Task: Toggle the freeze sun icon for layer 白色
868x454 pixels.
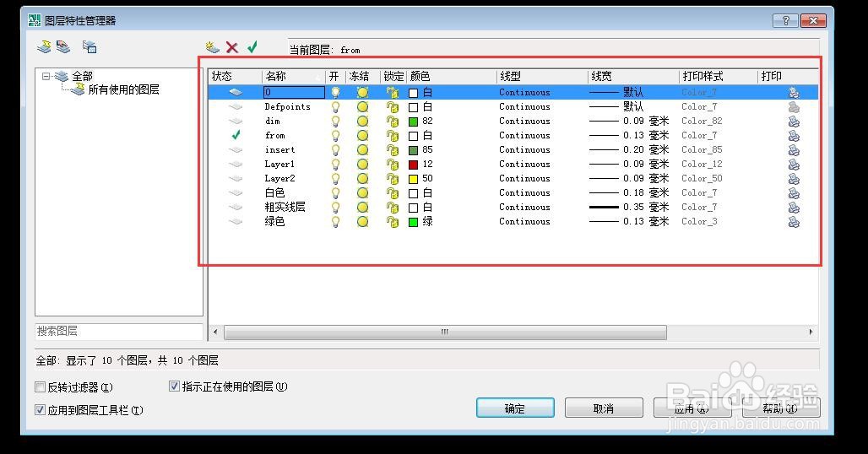Action: [362, 193]
